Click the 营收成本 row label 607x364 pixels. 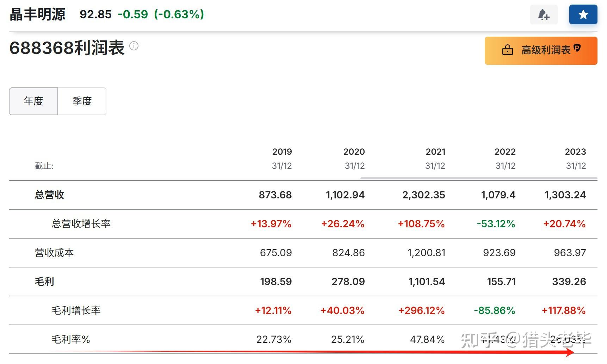coord(54,253)
